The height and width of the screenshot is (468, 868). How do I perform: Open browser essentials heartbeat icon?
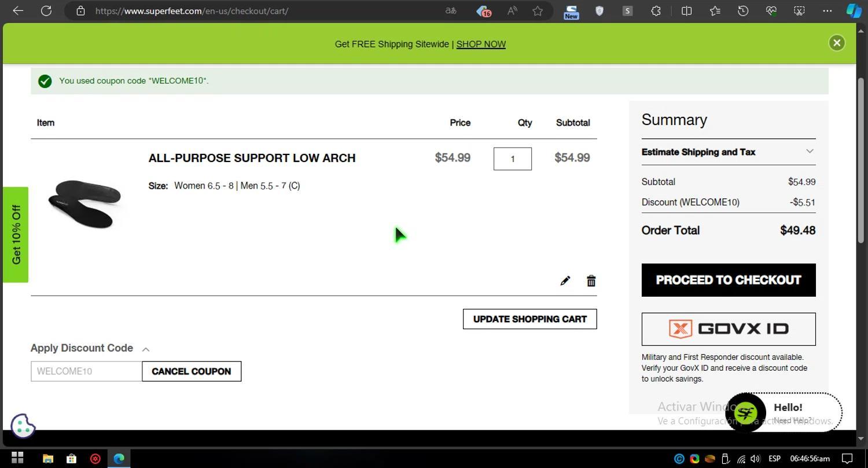tap(771, 10)
